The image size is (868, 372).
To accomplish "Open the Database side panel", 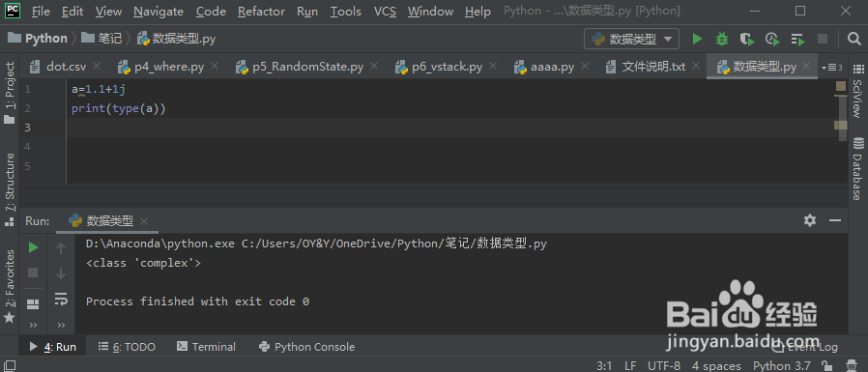I will pos(857,169).
